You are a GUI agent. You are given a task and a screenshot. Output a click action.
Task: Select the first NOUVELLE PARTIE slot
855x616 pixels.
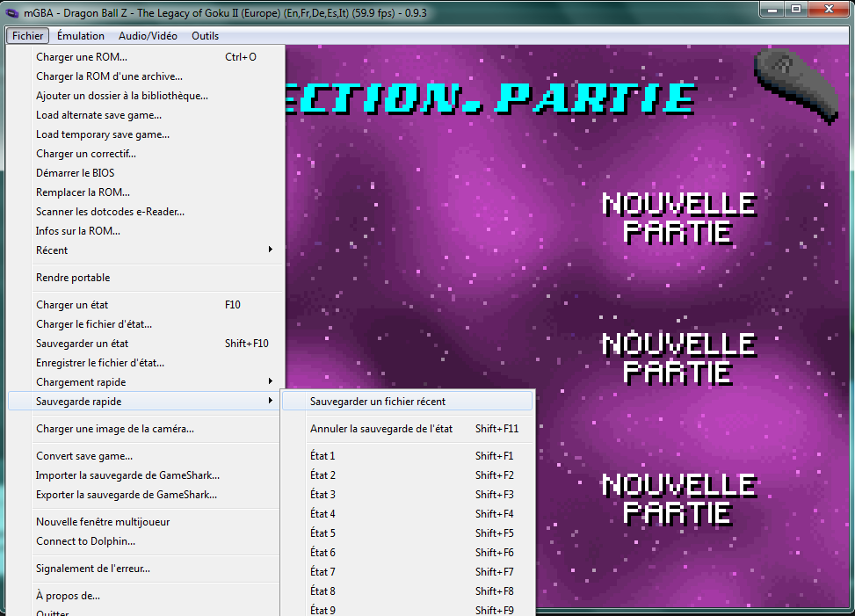[x=679, y=218]
